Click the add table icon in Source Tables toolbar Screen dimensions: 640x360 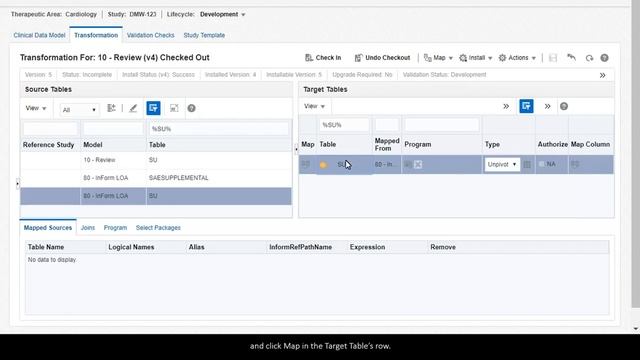point(111,108)
